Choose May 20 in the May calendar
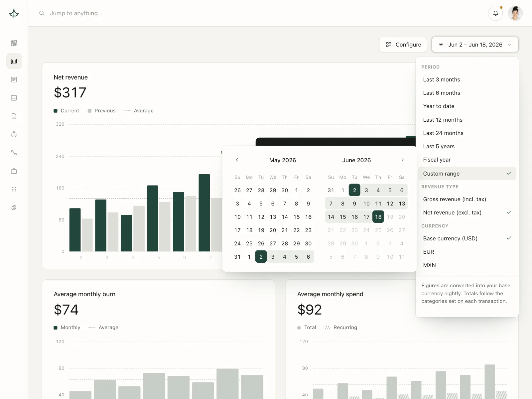 pyautogui.click(x=273, y=230)
